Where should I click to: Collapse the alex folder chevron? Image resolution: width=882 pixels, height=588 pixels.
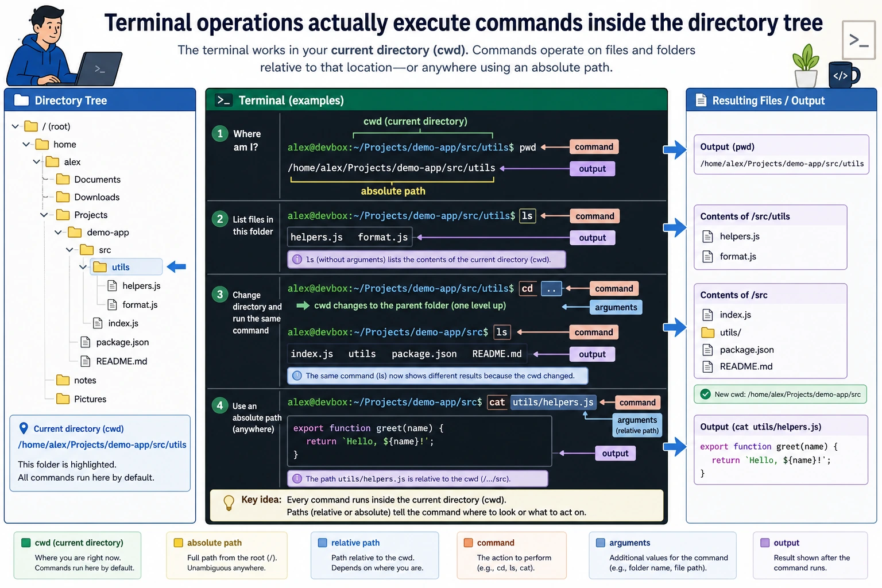[x=37, y=162]
